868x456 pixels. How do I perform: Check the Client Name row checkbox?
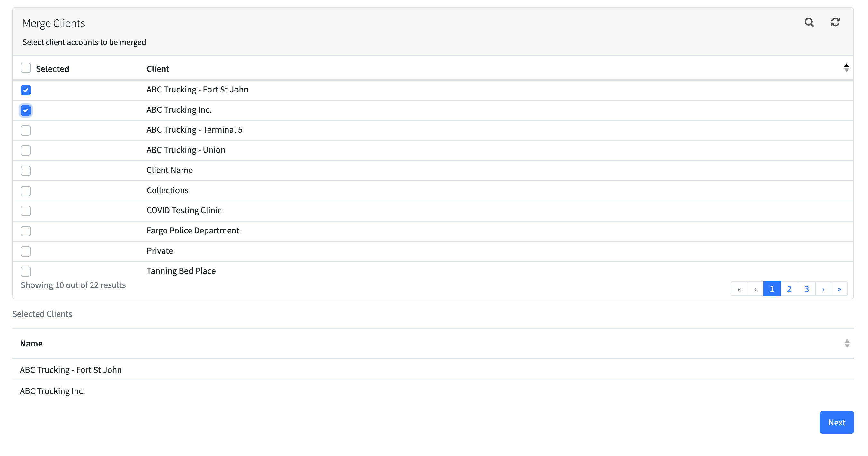coord(26,171)
